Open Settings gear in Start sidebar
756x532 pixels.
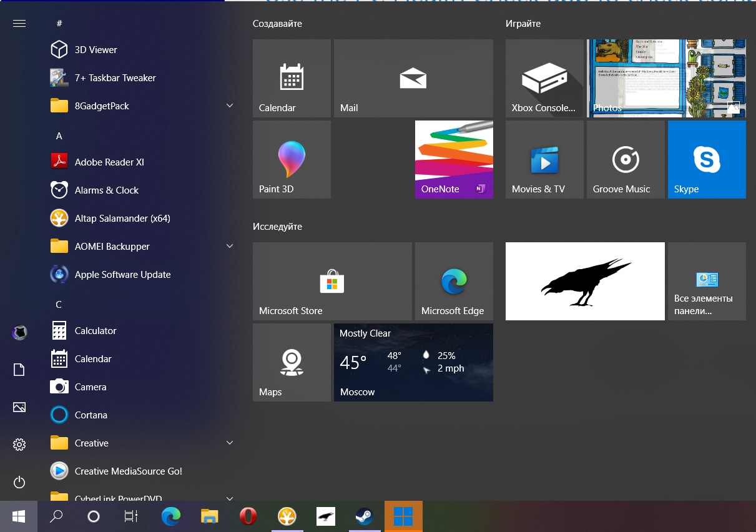[x=19, y=445]
